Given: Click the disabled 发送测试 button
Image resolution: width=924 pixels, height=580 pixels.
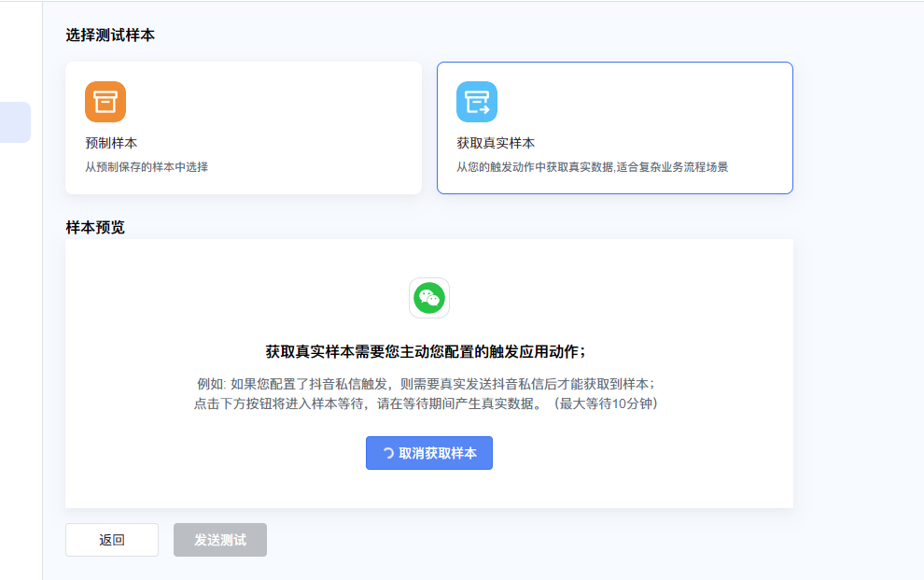Looking at the screenshot, I should click(220, 540).
